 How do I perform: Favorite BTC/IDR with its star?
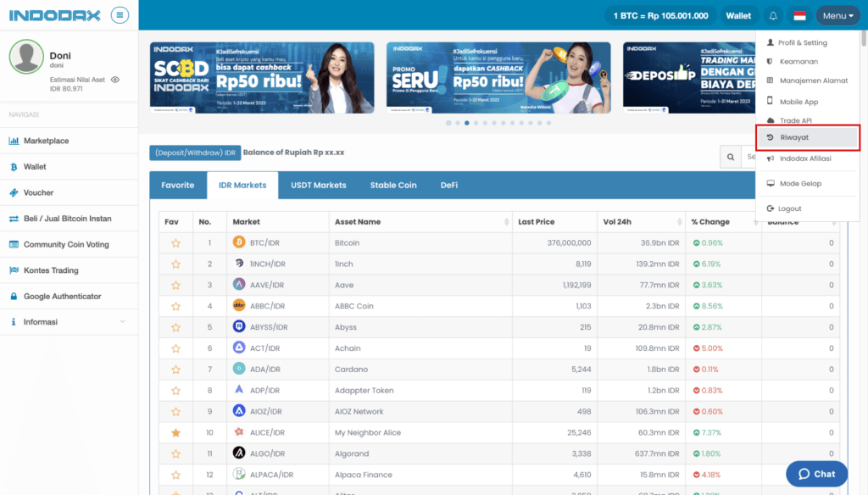(175, 243)
